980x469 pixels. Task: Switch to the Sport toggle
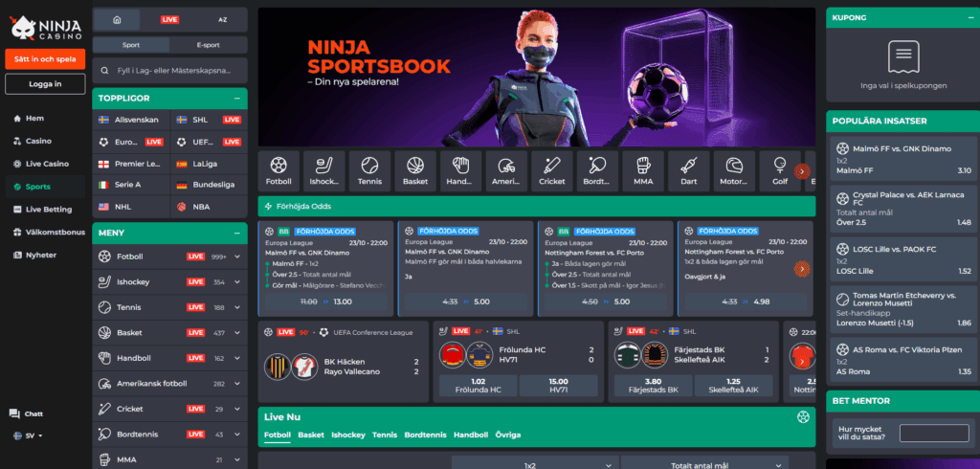click(x=131, y=45)
